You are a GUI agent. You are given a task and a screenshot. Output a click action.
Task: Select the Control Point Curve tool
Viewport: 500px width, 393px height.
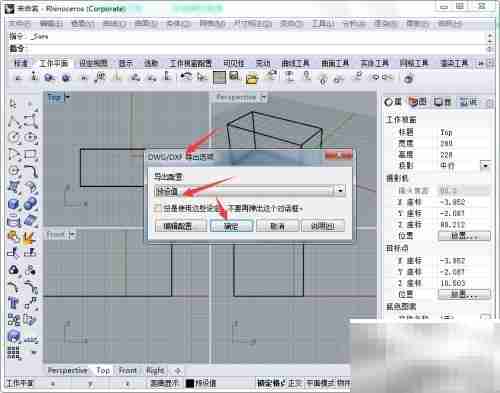pyautogui.click(x=30, y=120)
